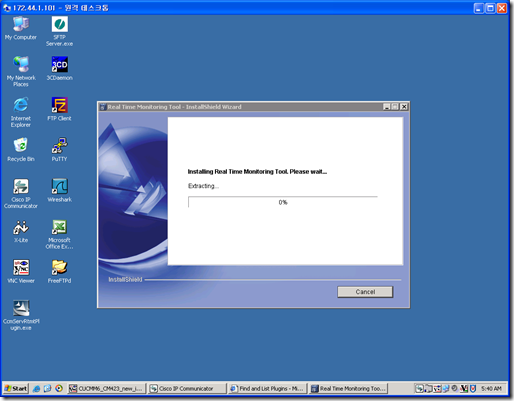Open Internet Explorer desktop icon

coord(21,112)
